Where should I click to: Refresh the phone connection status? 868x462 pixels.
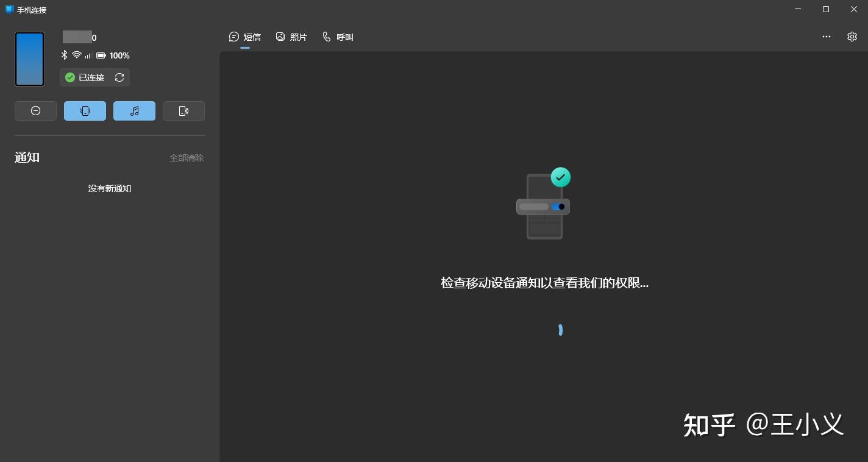[x=119, y=77]
